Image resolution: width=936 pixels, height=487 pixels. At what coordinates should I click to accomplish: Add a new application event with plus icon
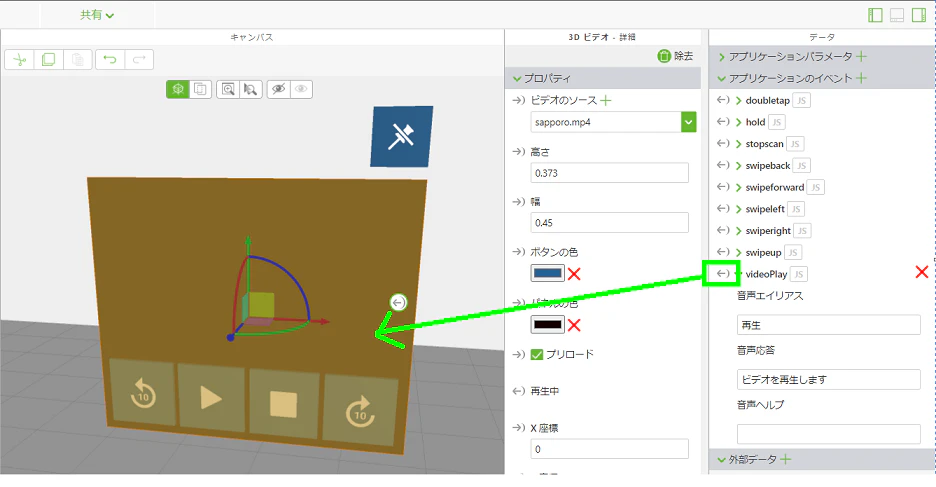pyautogui.click(x=861, y=78)
